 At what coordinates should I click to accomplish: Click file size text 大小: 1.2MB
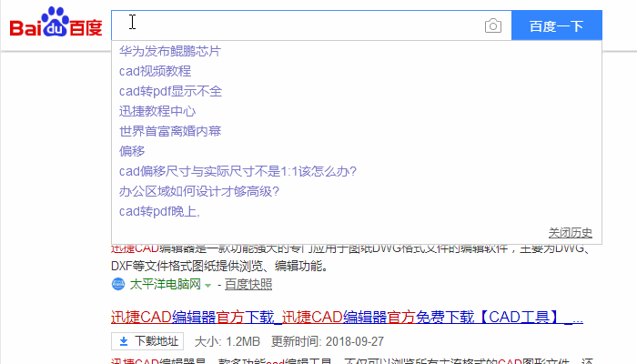227,341
